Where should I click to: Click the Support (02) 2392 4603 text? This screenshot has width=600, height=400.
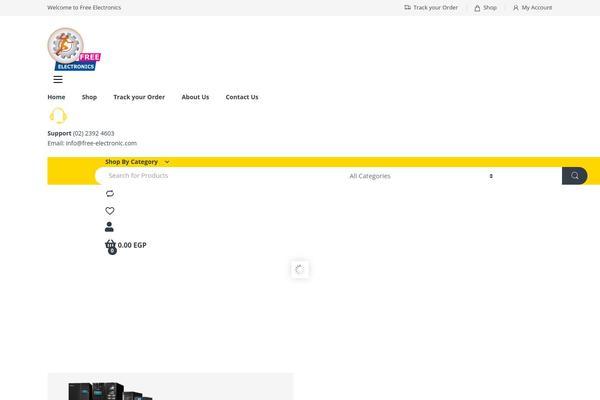coord(81,133)
